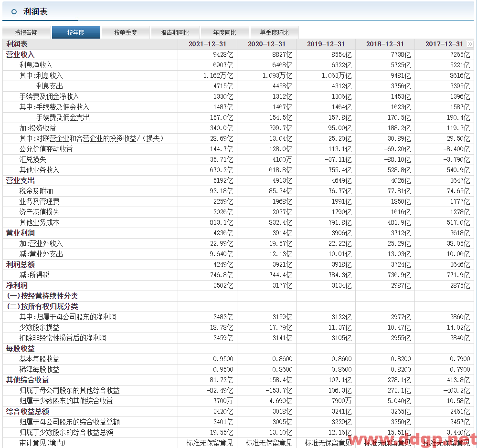
Task: Click the (二)按所有权归属分类 row
Action: (42, 307)
